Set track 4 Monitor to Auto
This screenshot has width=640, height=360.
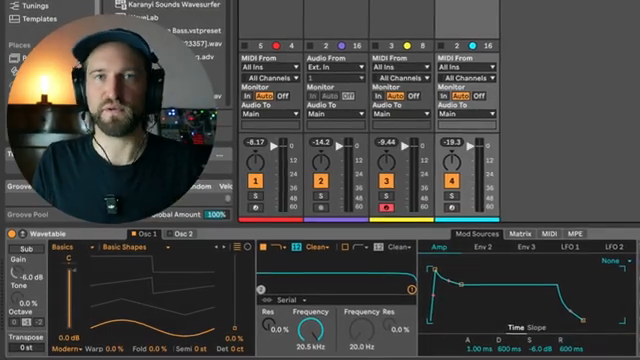click(x=460, y=96)
